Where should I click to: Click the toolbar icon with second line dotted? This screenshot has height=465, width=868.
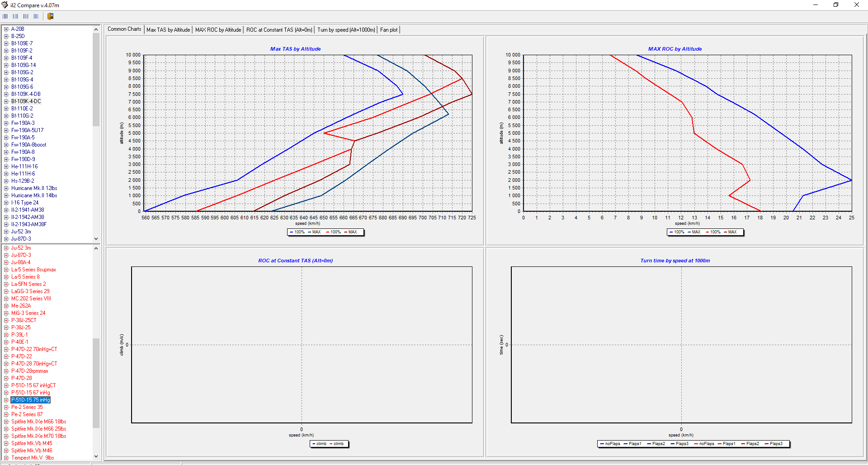(x=15, y=16)
